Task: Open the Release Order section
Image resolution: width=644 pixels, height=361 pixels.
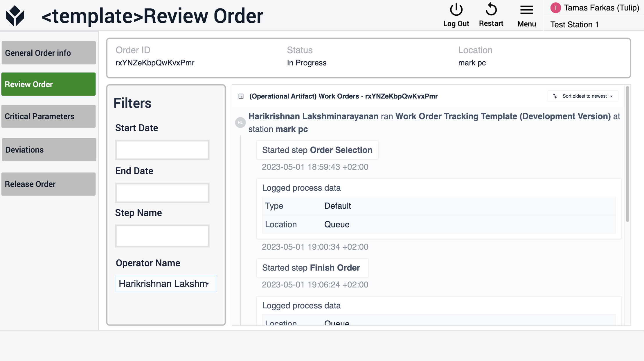Action: click(x=48, y=184)
